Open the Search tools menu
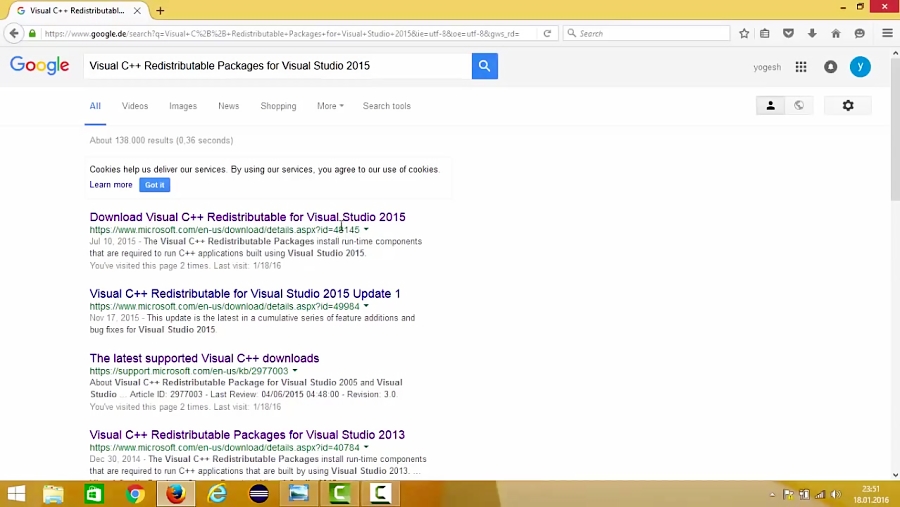Viewport: 900px width, 507px height. 386,106
